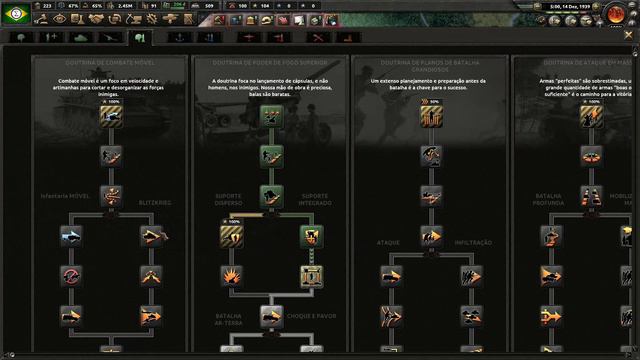This screenshot has width=640, height=360.
Task: Select green Suporte Integrado first doctrine
Action: 311,236
